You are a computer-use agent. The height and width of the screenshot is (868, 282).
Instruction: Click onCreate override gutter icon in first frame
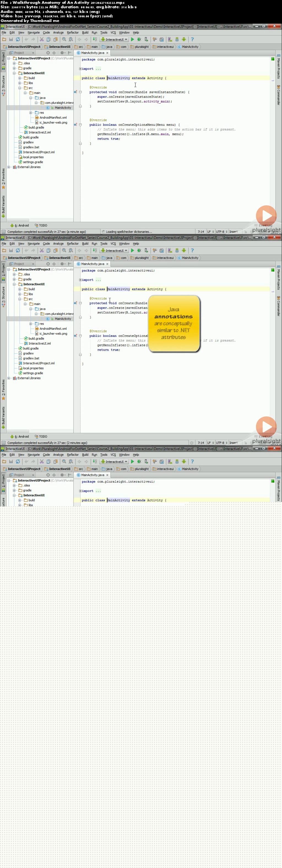[75, 92]
